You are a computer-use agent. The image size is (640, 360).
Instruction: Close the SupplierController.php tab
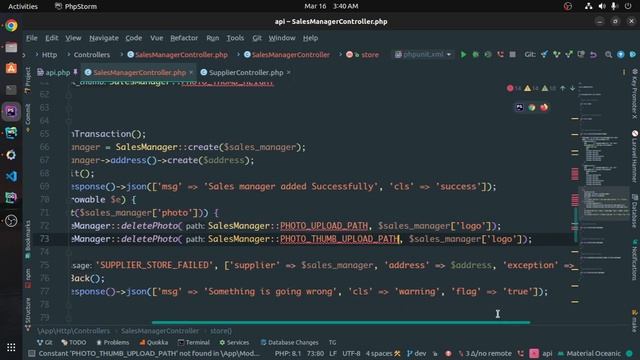tap(288, 72)
